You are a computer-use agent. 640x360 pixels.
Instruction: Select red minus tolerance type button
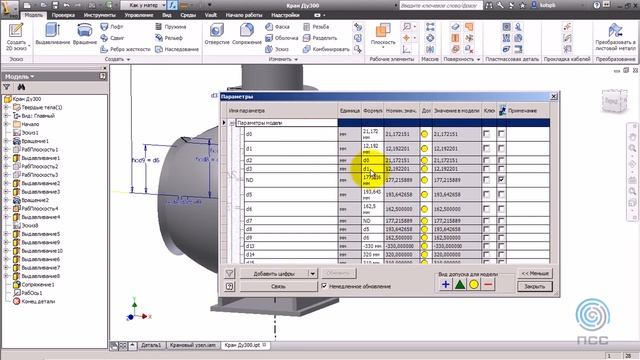tap(488, 284)
